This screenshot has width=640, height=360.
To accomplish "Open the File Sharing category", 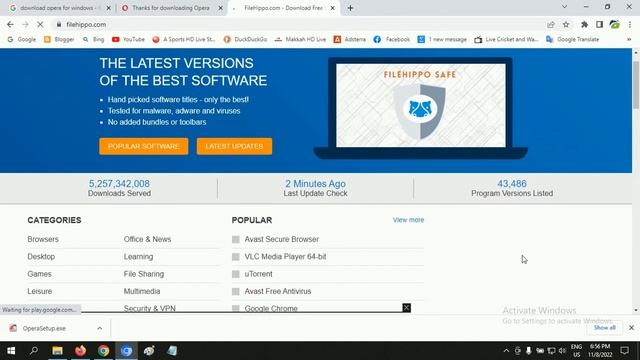I will (144, 274).
